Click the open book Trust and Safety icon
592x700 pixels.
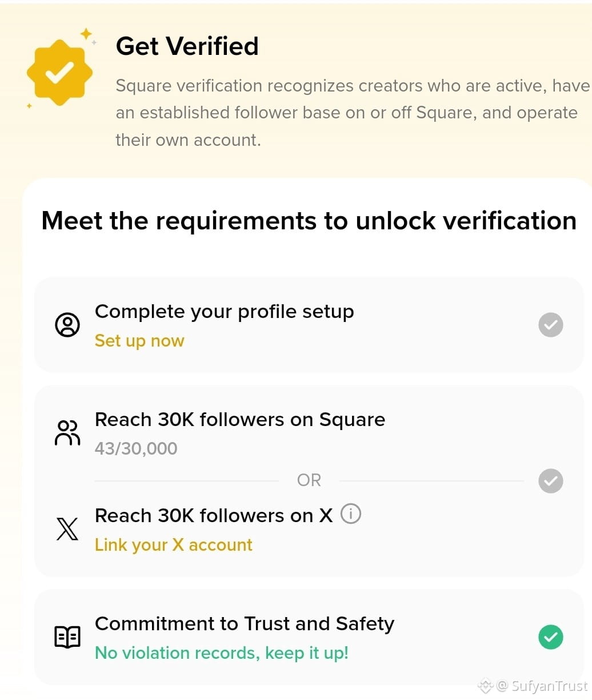67,637
